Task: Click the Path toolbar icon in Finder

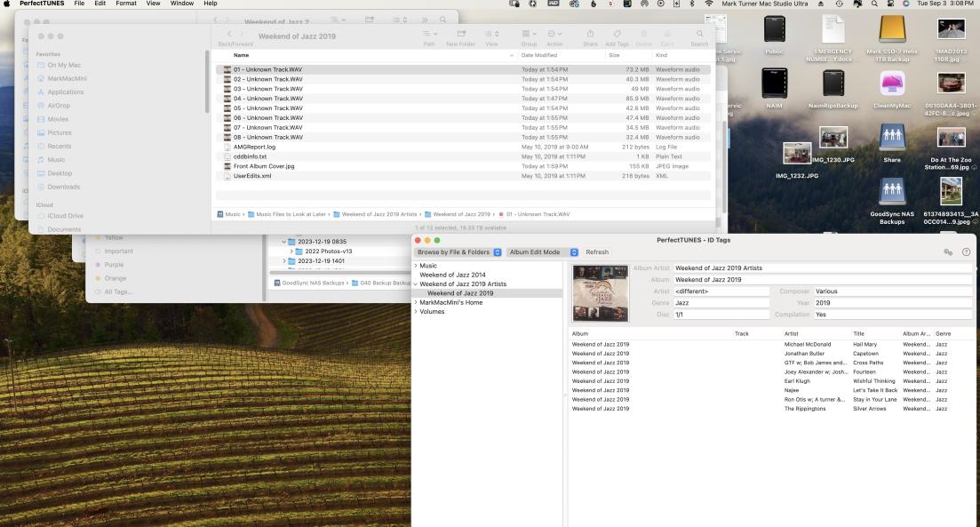Action: point(429,34)
